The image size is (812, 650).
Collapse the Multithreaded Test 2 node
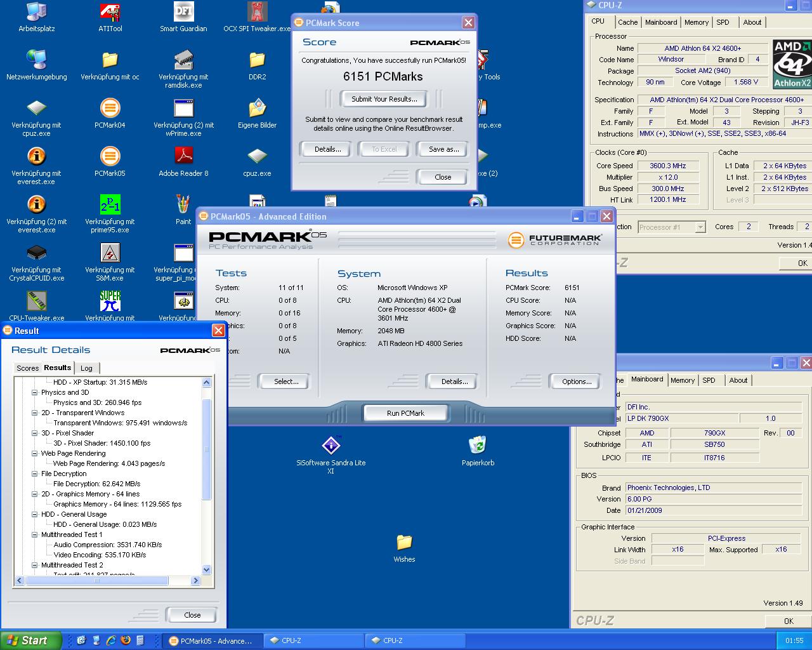(35, 565)
